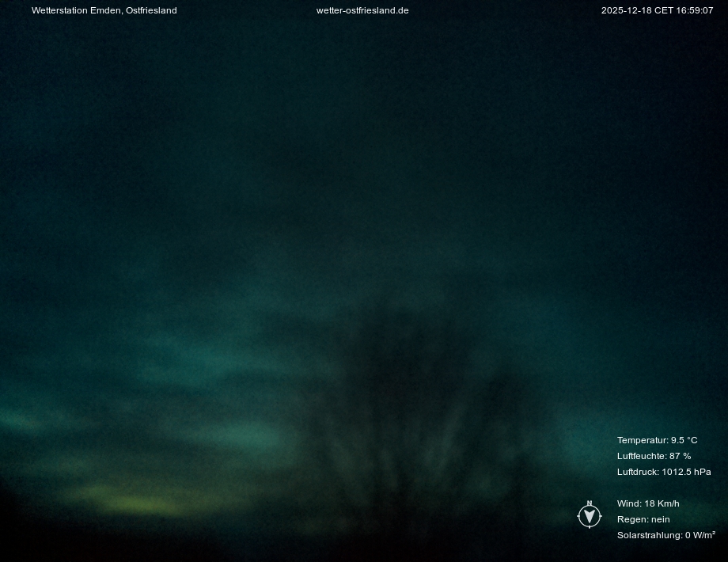
Task: Click the 1012.5 hPa pressure value
Action: [687, 472]
